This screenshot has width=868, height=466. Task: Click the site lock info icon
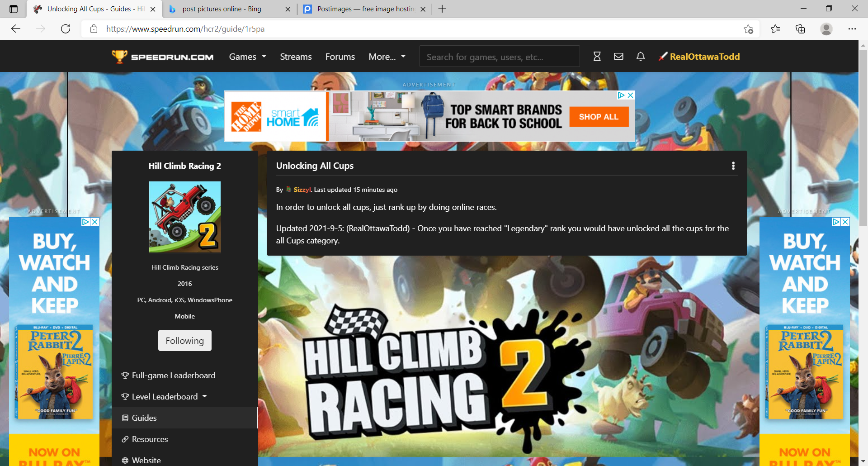coord(94,29)
